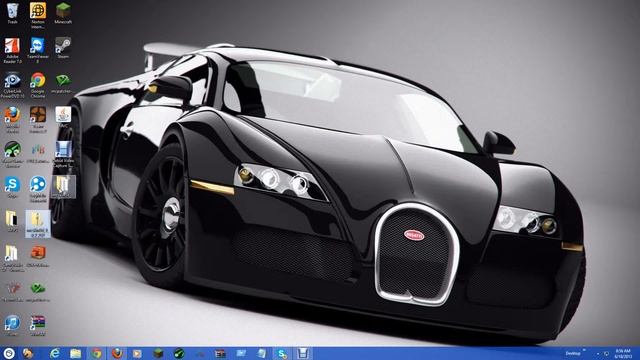Select the Team Fortress 2 desktop shortcut

coord(38,120)
